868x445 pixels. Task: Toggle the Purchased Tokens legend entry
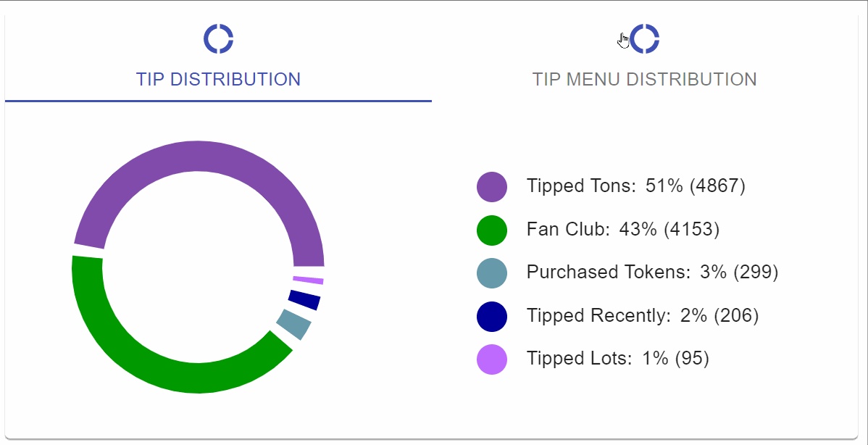click(652, 273)
